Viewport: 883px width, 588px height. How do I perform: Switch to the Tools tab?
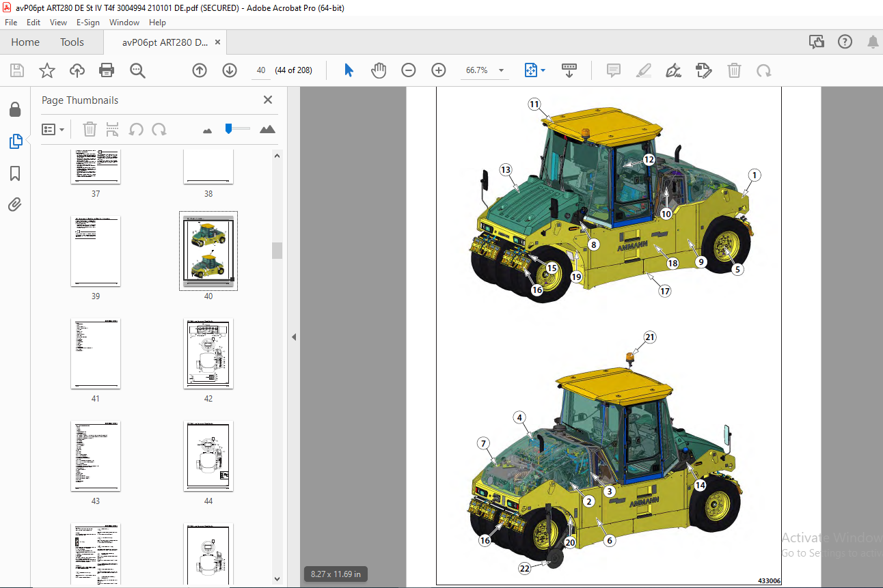(72, 42)
